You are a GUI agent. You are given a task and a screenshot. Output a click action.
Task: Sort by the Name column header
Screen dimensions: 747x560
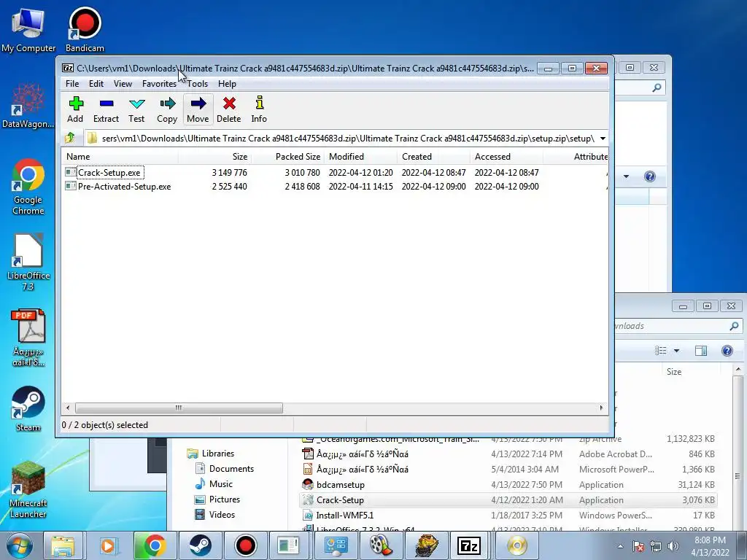tap(120, 157)
